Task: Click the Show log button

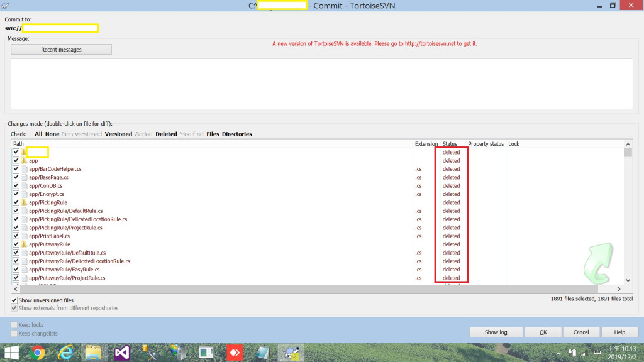Action: [496, 332]
